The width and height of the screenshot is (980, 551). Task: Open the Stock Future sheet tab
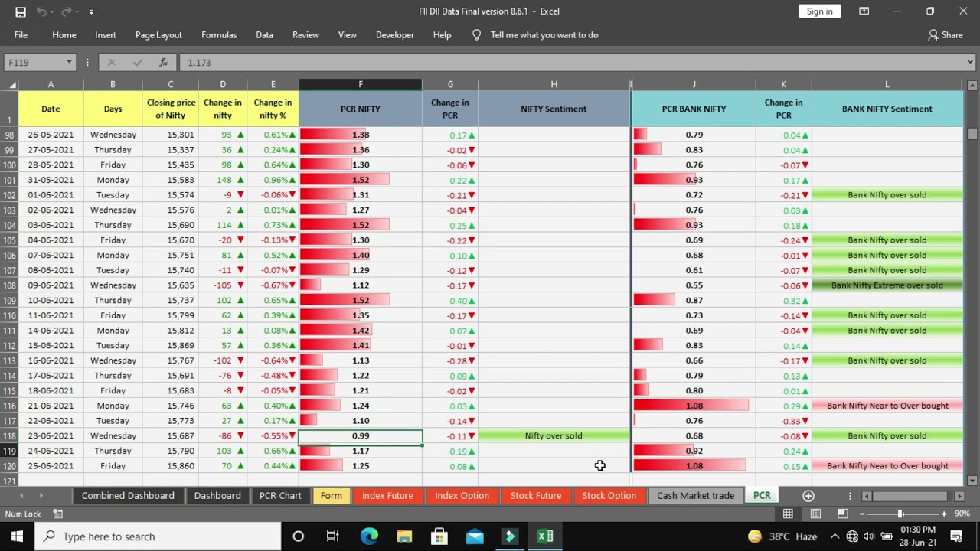[x=536, y=496]
